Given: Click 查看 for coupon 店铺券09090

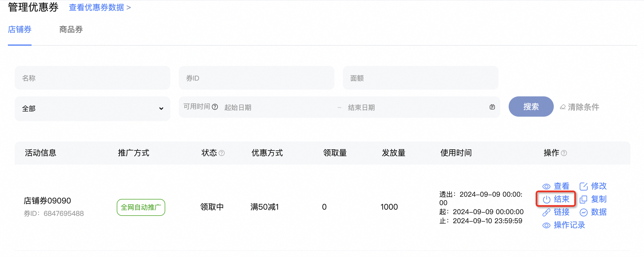Looking at the screenshot, I should [x=556, y=186].
